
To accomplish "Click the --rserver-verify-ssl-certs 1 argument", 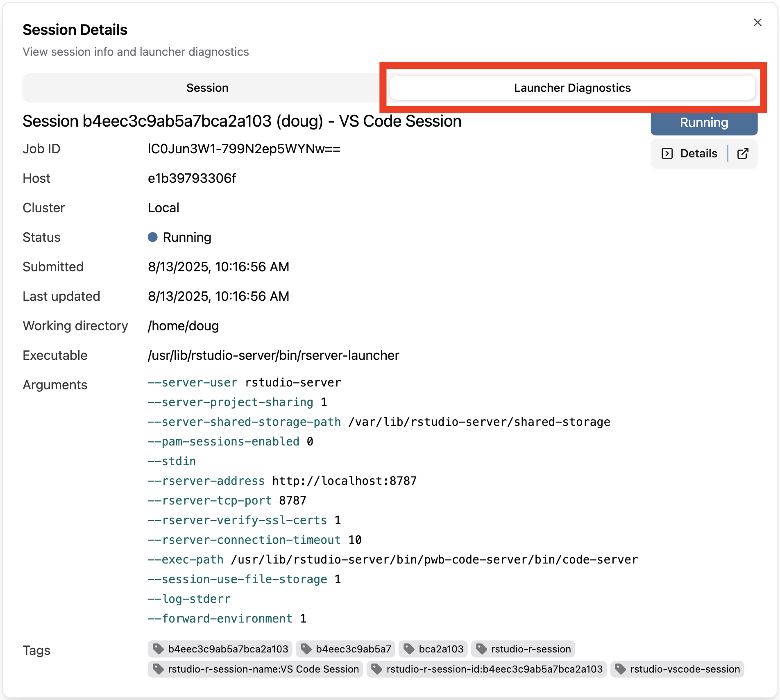I will point(245,520).
